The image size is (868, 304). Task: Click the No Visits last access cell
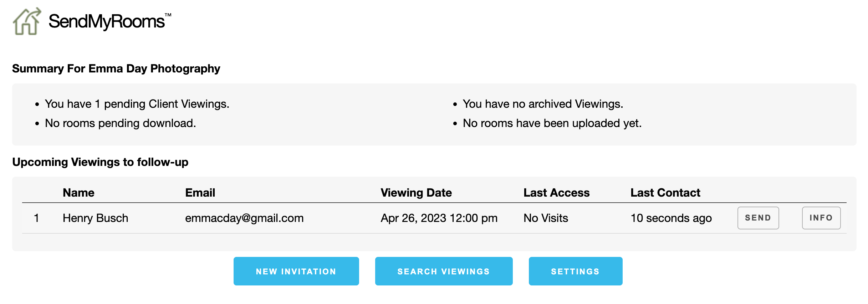(x=546, y=218)
